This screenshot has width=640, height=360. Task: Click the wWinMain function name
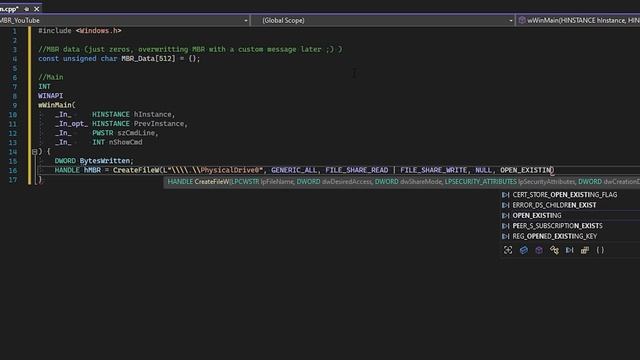click(x=55, y=105)
